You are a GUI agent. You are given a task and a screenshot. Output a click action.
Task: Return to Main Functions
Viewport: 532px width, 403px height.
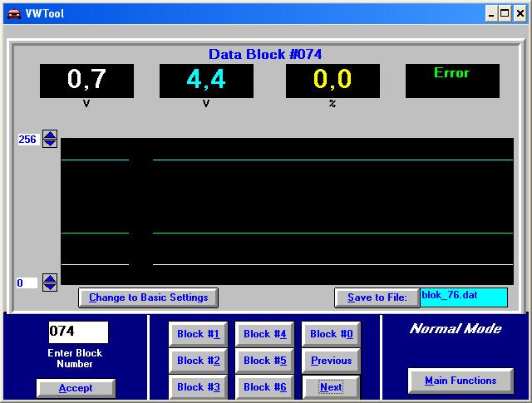click(461, 381)
